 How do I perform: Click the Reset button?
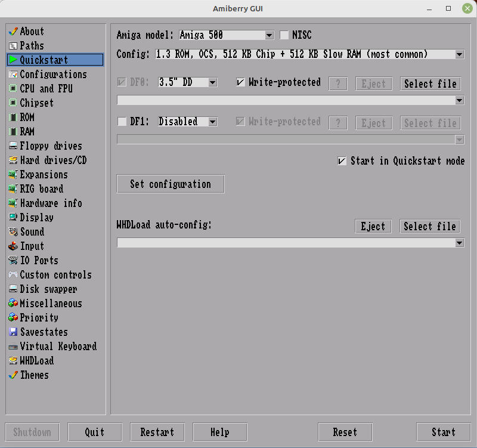(x=345, y=432)
